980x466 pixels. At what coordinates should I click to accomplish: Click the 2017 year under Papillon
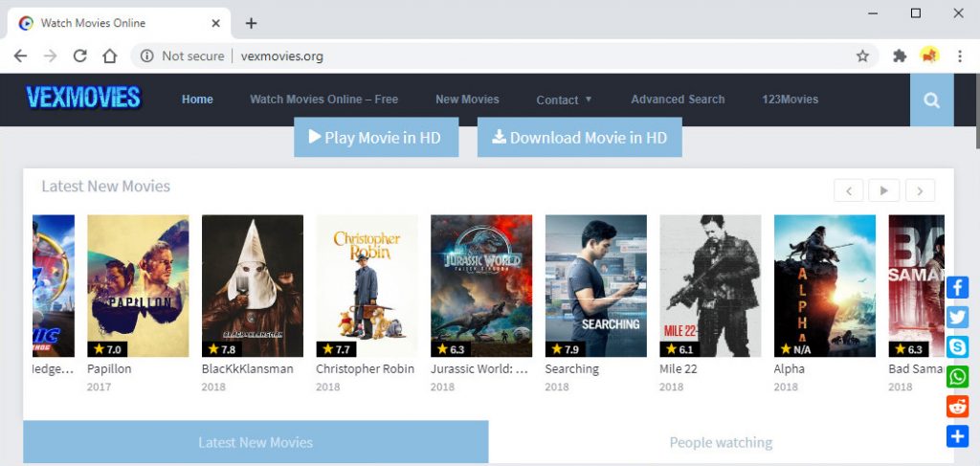click(99, 387)
